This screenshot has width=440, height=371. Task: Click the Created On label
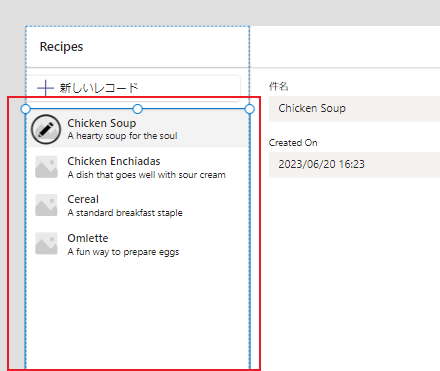pyautogui.click(x=293, y=143)
